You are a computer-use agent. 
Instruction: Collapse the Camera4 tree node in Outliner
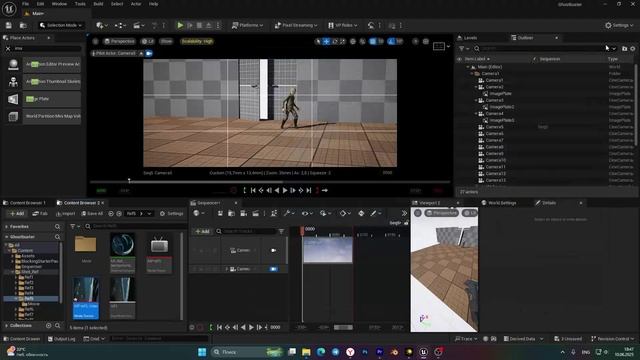476,113
